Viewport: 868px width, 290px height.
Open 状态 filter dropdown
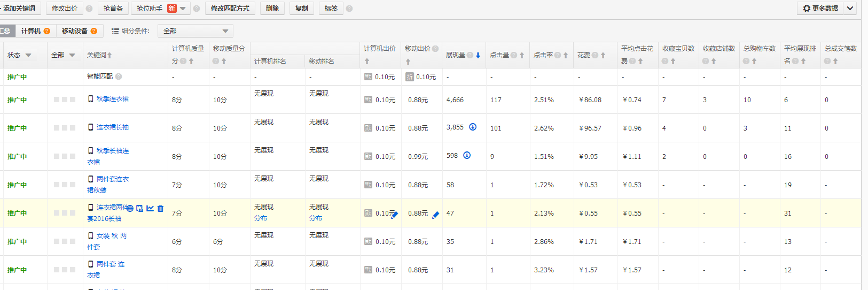pyautogui.click(x=28, y=55)
